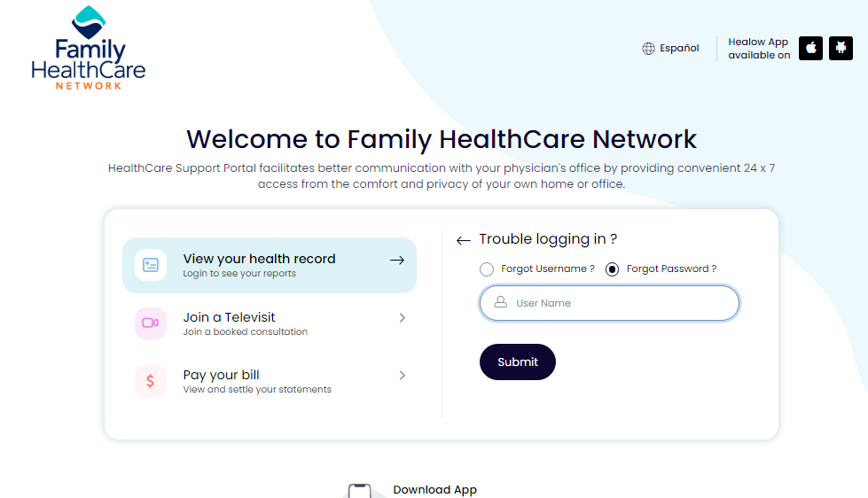Click the globe language icon
Image resolution: width=868 pixels, height=498 pixels.
[x=648, y=49]
